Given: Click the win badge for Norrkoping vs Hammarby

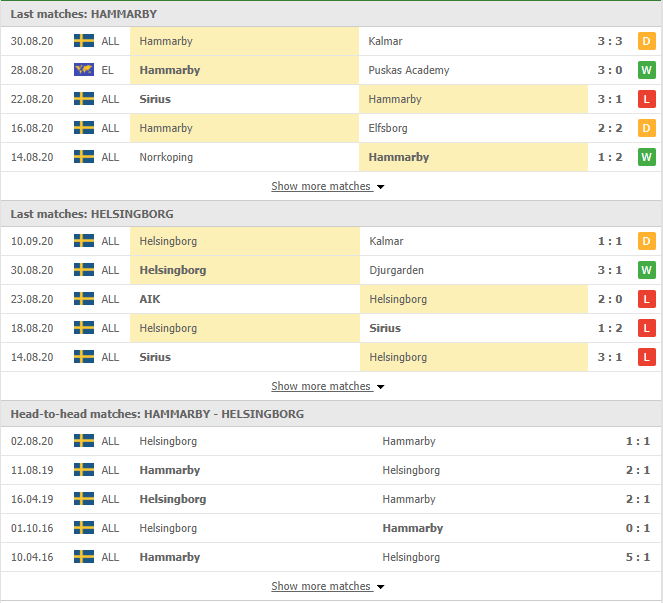Looking at the screenshot, I should [647, 157].
